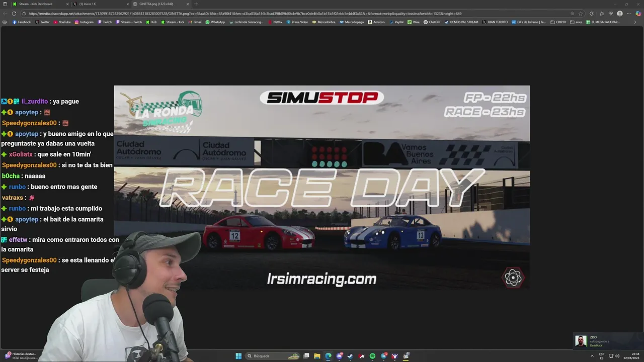Open the X Twitter bookmark

[x=43, y=22]
